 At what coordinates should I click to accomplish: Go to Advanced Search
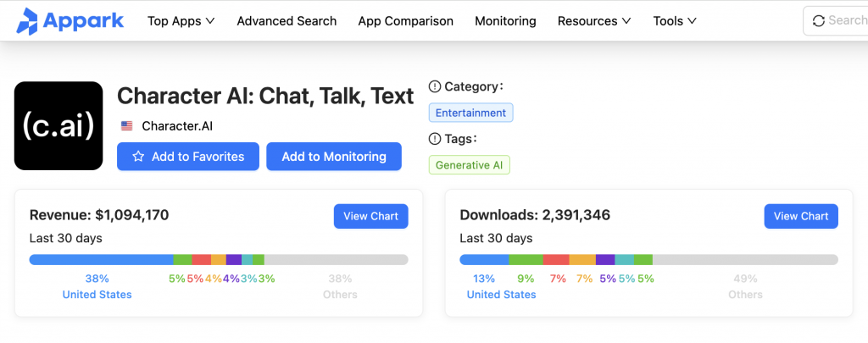pos(287,21)
